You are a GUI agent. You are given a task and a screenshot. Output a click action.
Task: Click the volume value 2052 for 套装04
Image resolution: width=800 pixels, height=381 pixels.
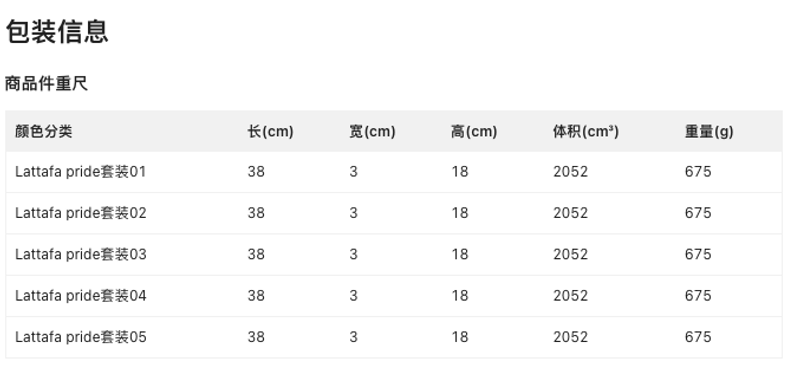[x=570, y=295]
